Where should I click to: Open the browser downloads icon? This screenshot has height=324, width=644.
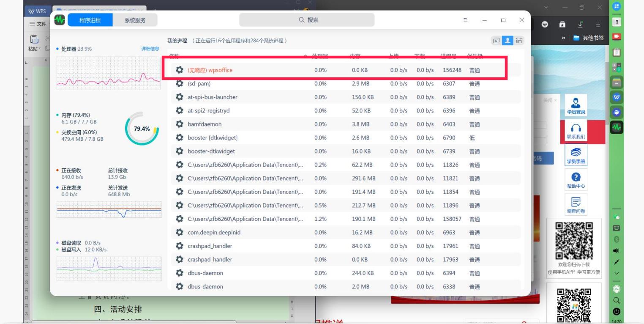[580, 25]
